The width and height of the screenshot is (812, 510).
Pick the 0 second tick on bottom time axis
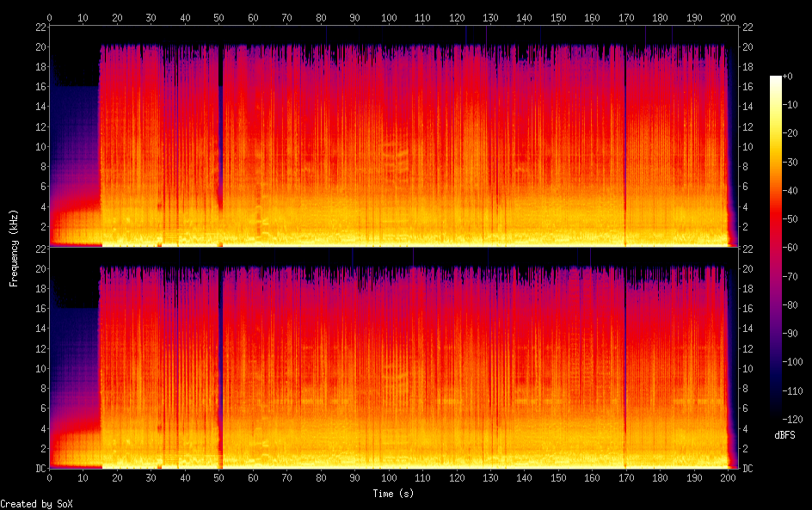50,477
